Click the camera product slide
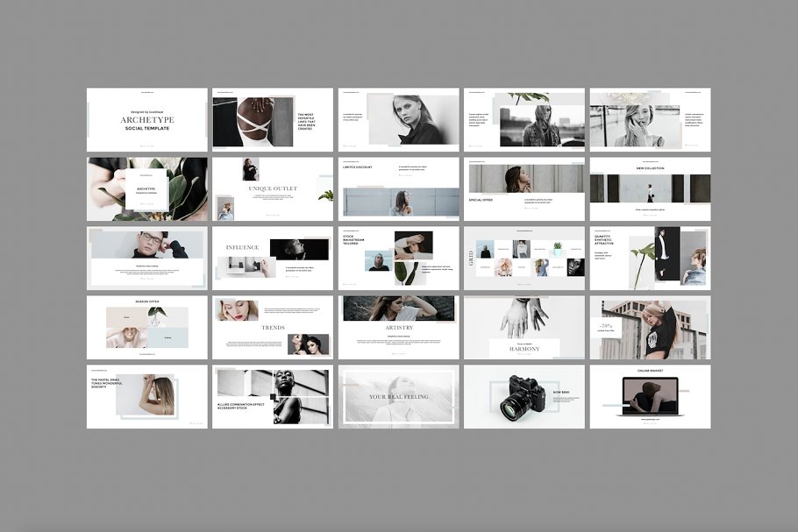 pyautogui.click(x=524, y=396)
